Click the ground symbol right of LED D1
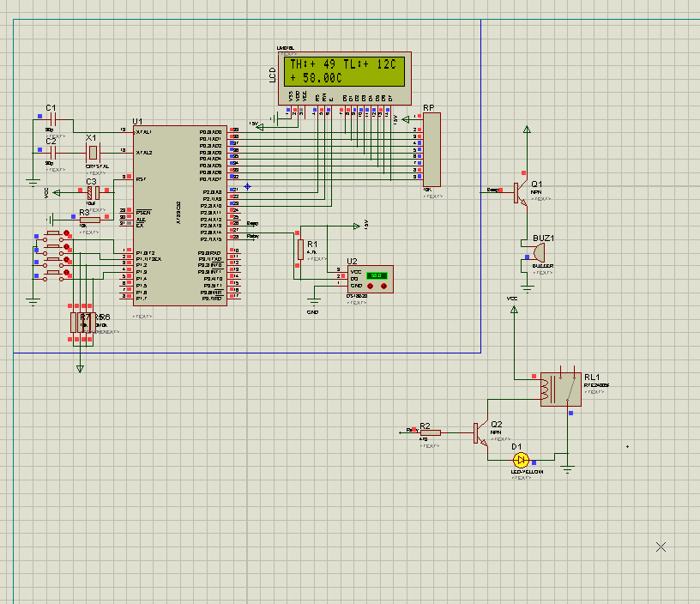The width and height of the screenshot is (700, 604). point(567,469)
